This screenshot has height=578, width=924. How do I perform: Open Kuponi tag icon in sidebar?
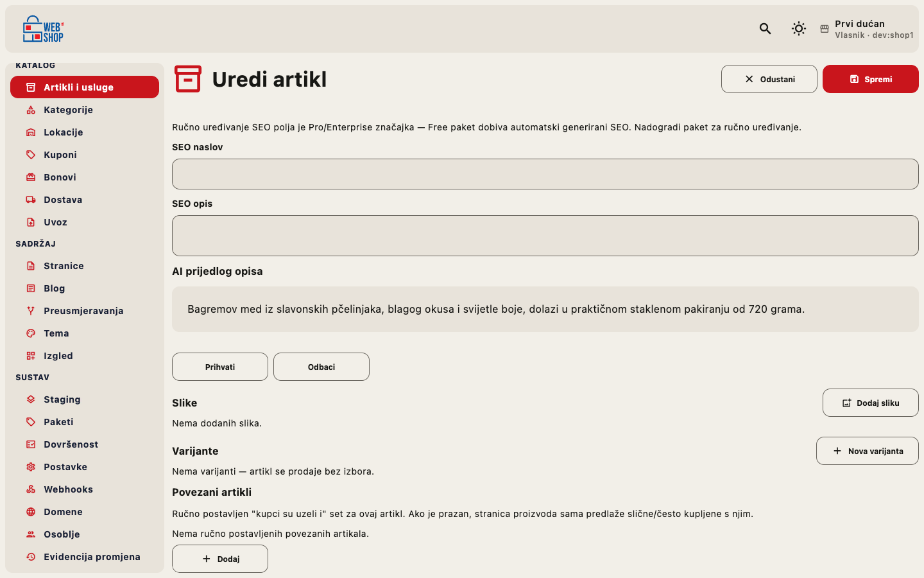pos(31,155)
